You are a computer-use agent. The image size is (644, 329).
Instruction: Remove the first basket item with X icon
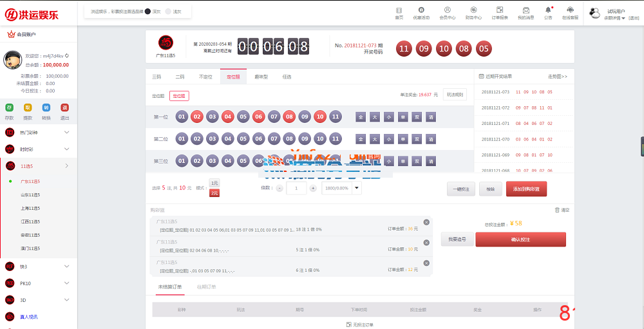pos(426,222)
